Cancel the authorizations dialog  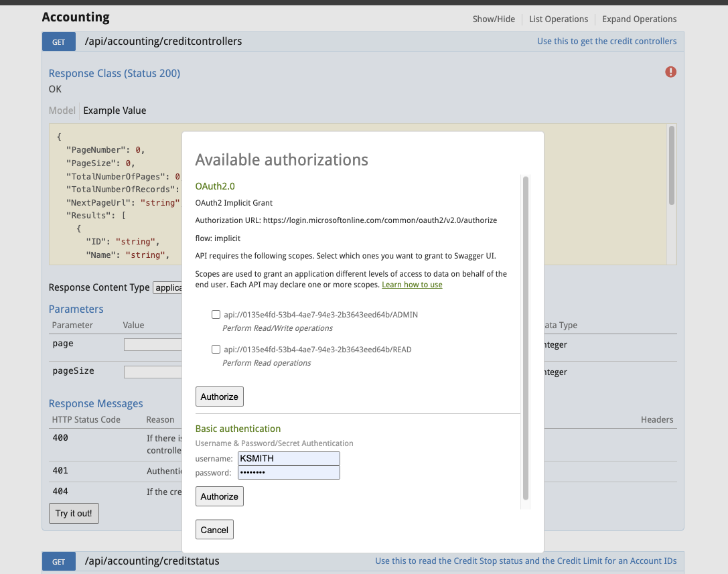click(x=214, y=530)
